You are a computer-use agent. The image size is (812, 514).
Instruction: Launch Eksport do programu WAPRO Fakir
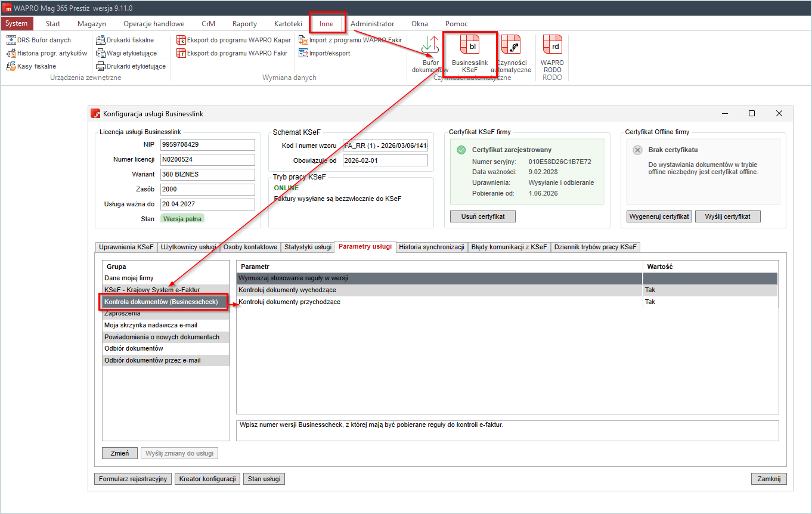(x=233, y=53)
